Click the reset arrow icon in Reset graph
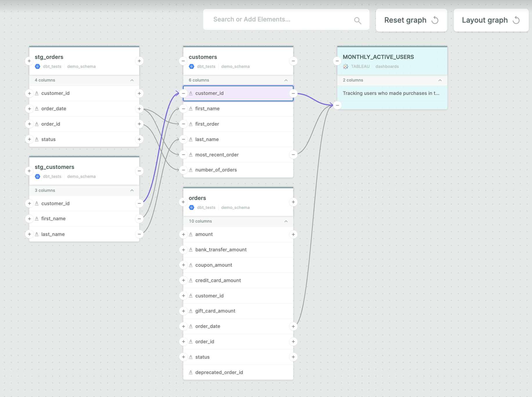The height and width of the screenshot is (397, 532). click(x=435, y=20)
